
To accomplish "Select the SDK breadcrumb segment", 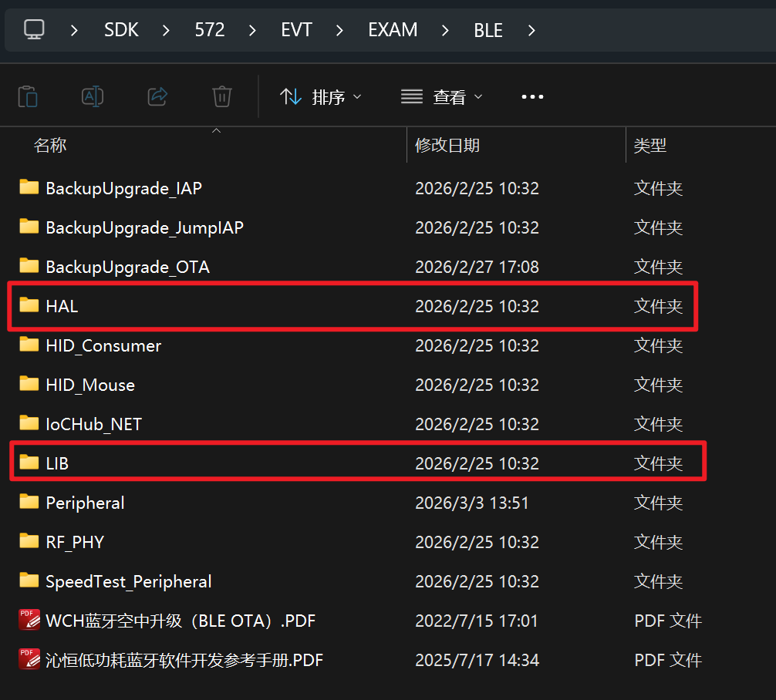I will tap(121, 30).
